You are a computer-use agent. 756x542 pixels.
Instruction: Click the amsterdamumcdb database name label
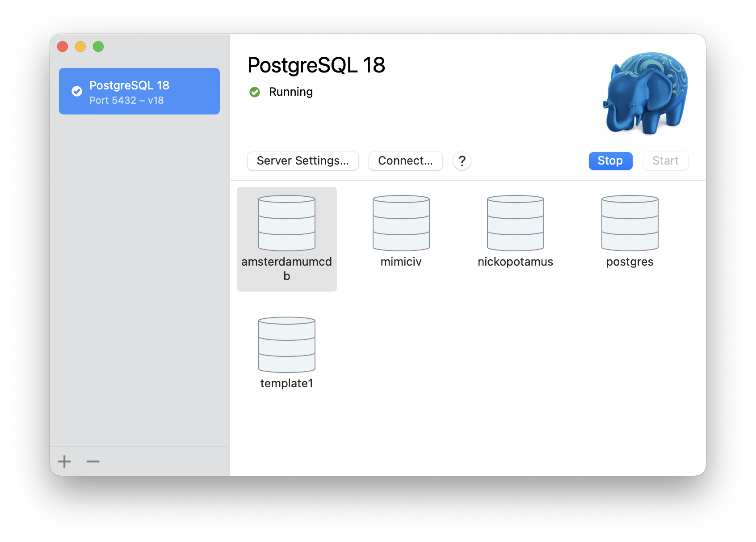tap(286, 268)
